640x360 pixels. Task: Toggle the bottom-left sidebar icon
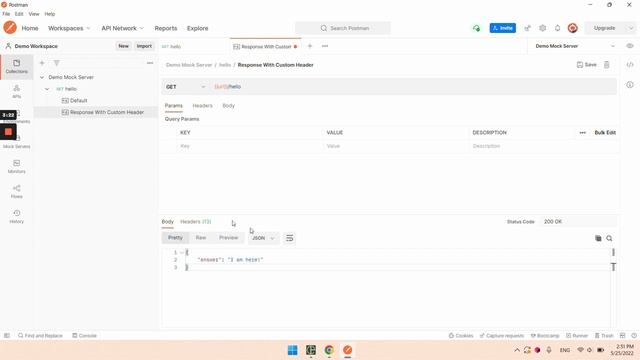[7, 336]
